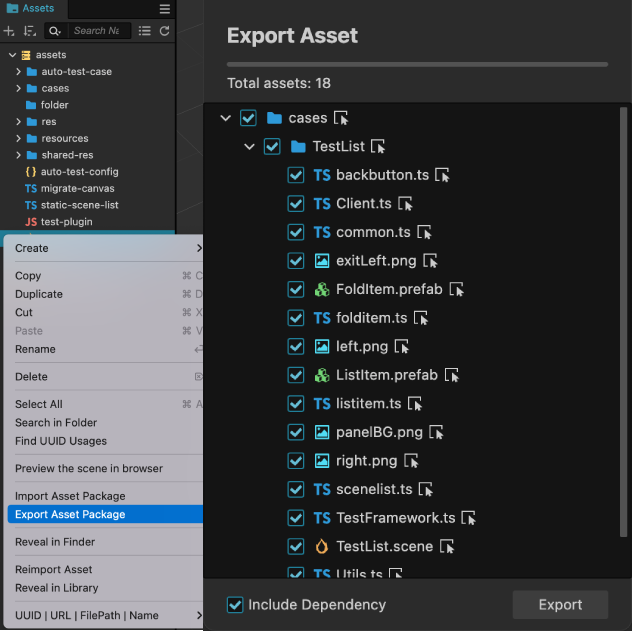The image size is (632, 631).
Task: Click the export list vertical scrollbar
Action: [x=624, y=322]
